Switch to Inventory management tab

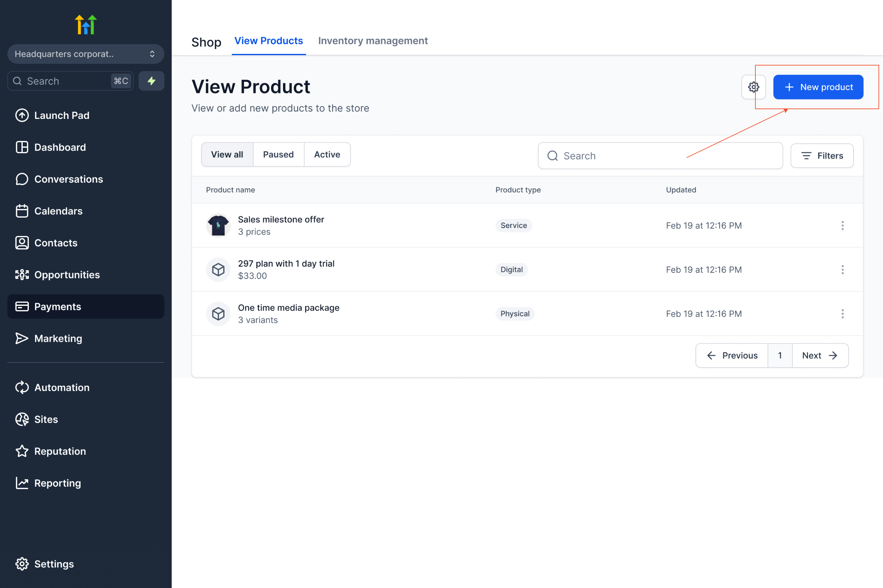coord(373,41)
